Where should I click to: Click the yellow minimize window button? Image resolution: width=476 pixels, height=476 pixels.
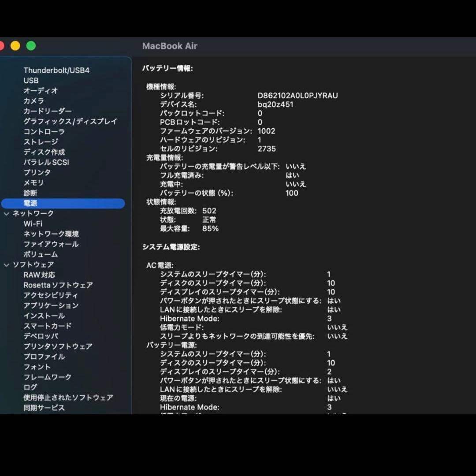point(15,46)
